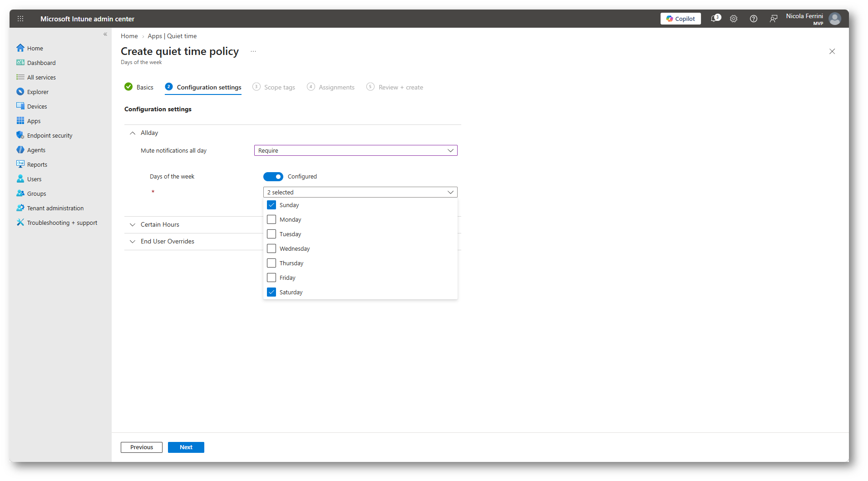Open Tenant administration menu item label
This screenshot has width=868, height=481.
click(x=55, y=208)
